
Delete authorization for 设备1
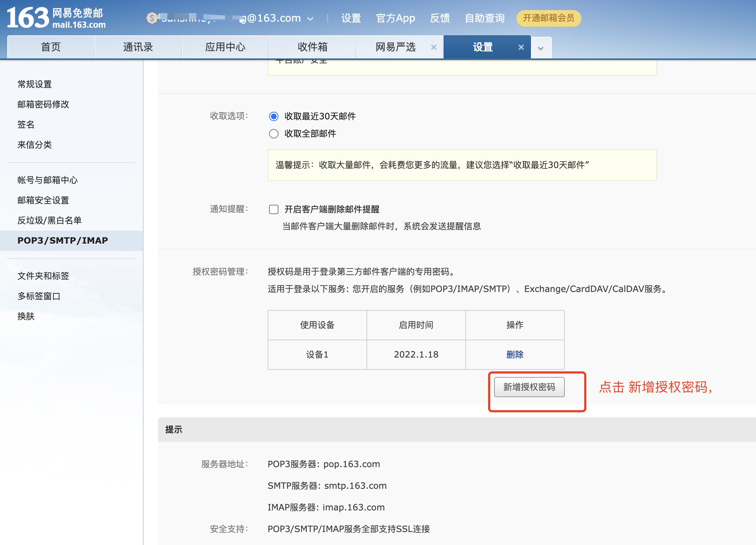[x=515, y=355]
